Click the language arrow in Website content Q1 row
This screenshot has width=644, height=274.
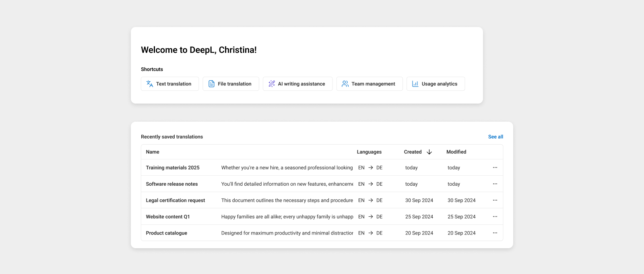click(371, 216)
